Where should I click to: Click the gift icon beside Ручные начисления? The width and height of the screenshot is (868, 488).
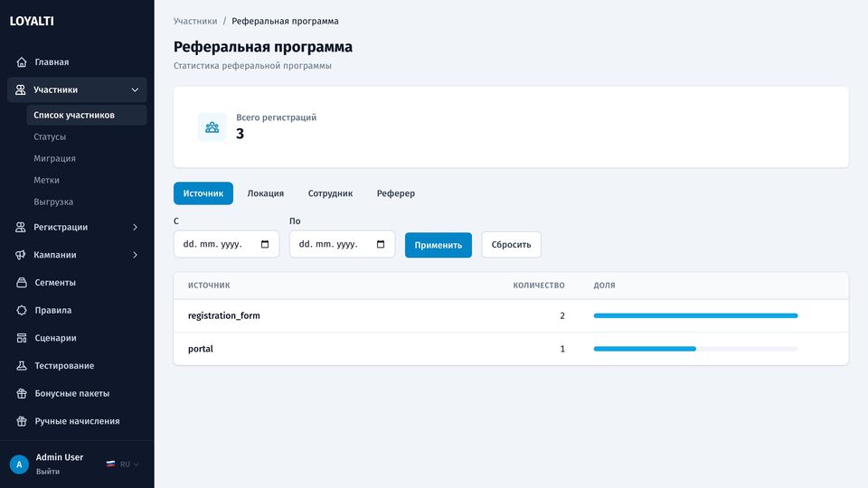point(22,421)
